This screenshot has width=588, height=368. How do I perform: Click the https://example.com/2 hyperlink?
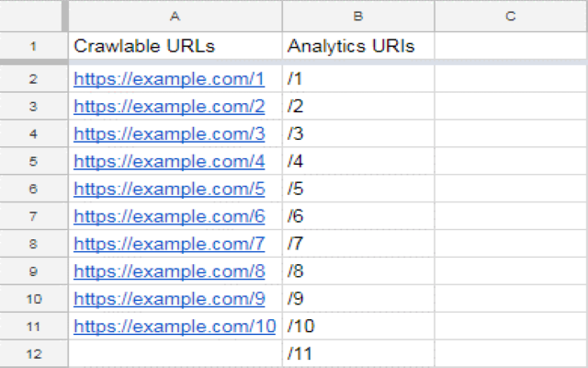coord(169,107)
